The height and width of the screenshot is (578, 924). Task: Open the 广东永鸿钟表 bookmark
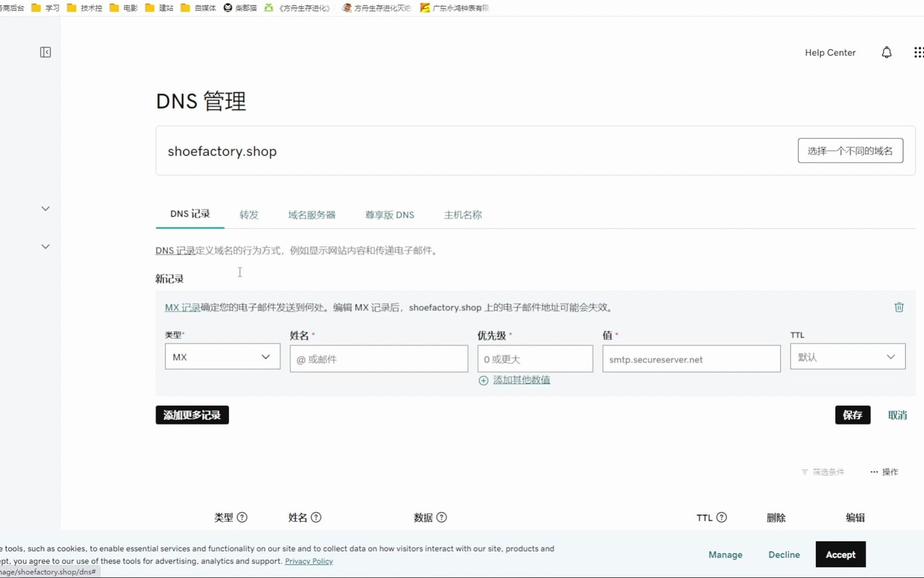coord(455,8)
